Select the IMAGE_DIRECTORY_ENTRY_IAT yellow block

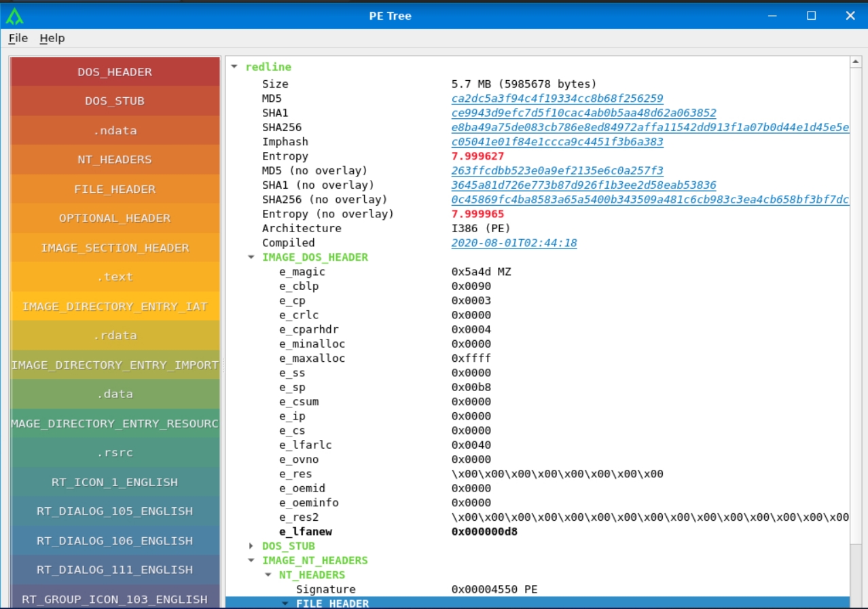click(x=115, y=306)
